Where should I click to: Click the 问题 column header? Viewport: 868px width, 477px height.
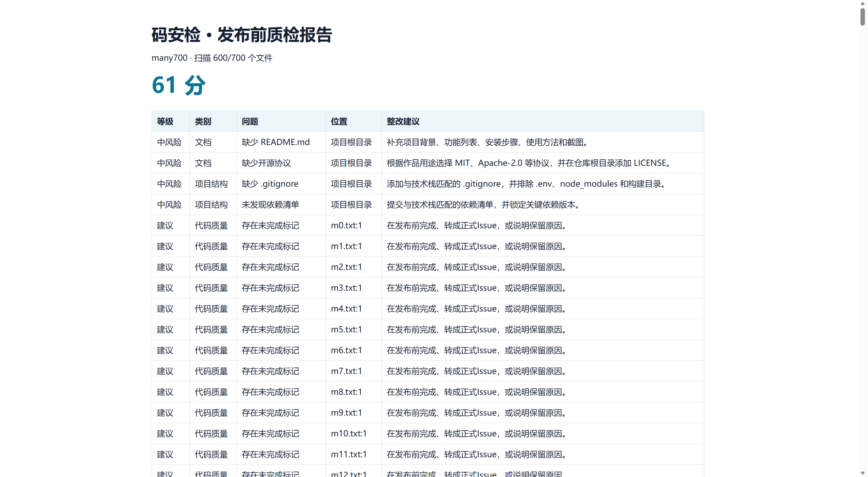point(281,121)
